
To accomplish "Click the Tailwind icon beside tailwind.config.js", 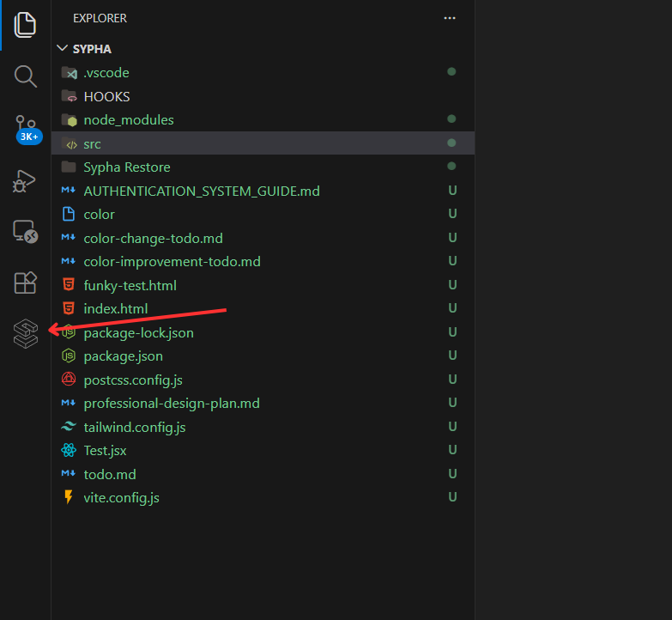I will point(69,426).
